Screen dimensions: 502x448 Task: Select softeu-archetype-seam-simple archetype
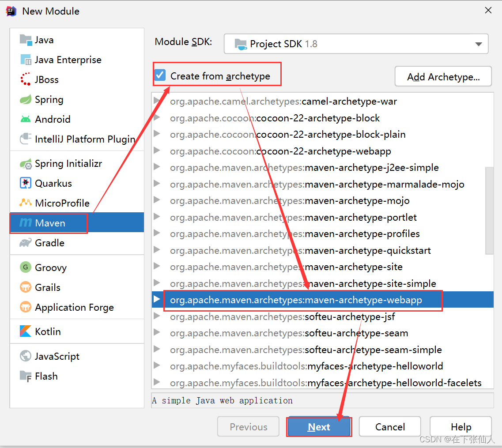coord(323,350)
